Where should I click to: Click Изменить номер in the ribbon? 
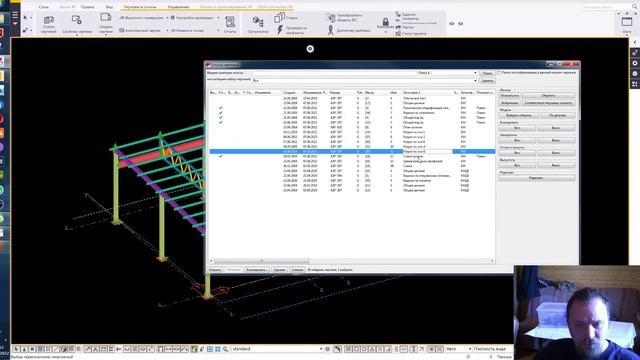(x=187, y=31)
